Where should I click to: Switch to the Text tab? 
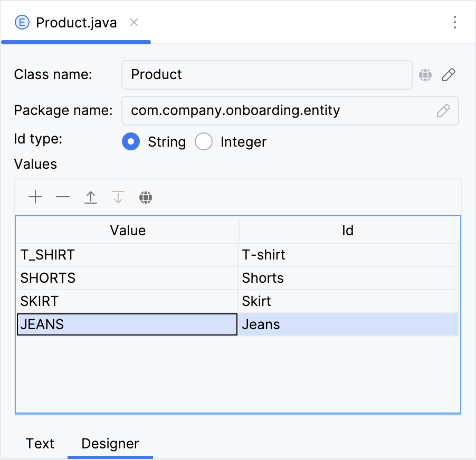(x=40, y=444)
